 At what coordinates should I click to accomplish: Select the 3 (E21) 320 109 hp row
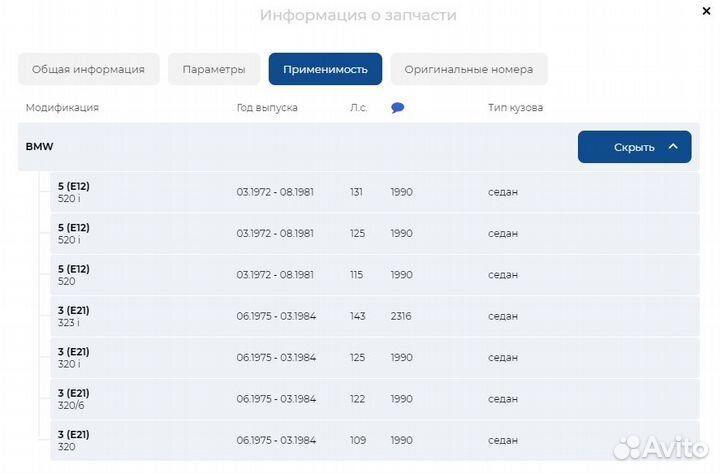pos(375,440)
